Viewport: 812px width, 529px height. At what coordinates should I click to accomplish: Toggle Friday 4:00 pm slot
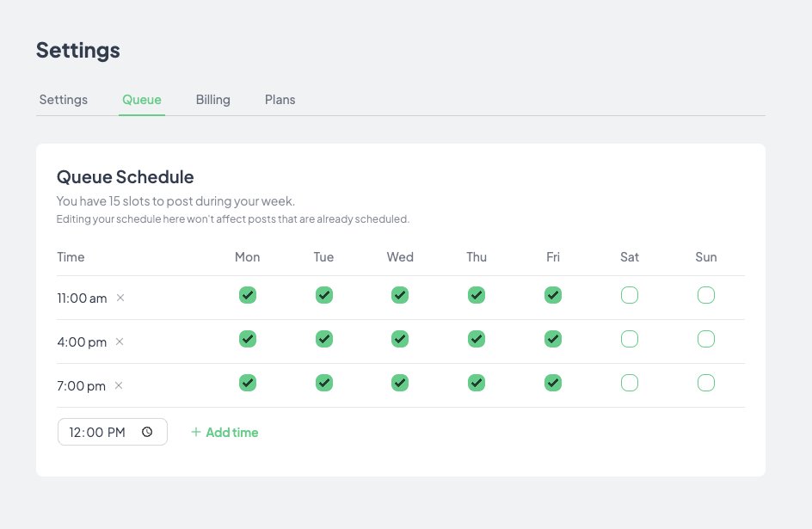coord(553,339)
